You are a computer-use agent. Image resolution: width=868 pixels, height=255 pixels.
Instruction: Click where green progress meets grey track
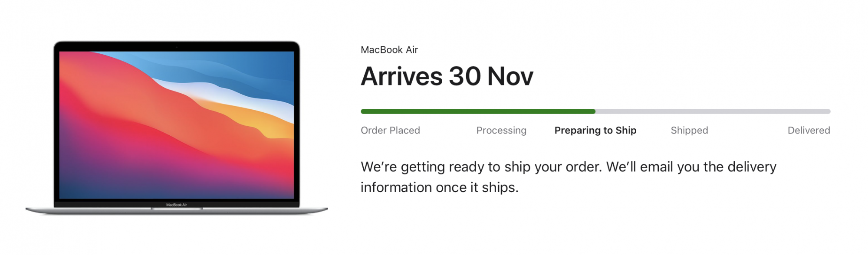(595, 111)
